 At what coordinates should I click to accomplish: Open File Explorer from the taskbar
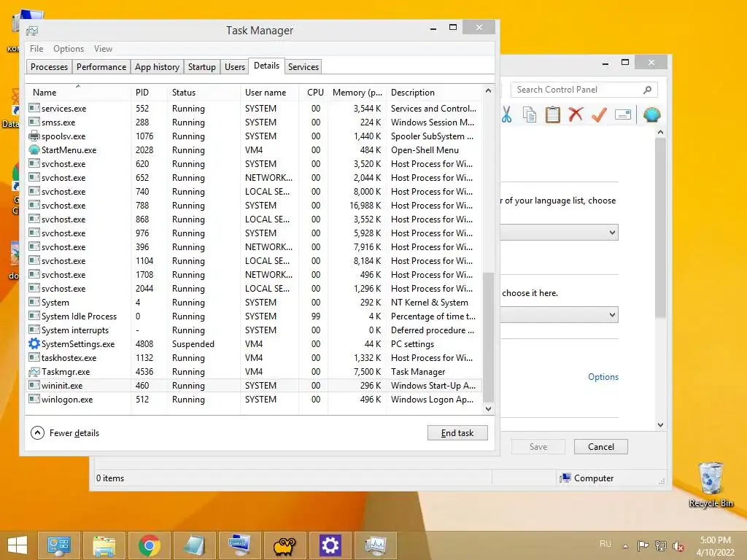[x=104, y=545]
